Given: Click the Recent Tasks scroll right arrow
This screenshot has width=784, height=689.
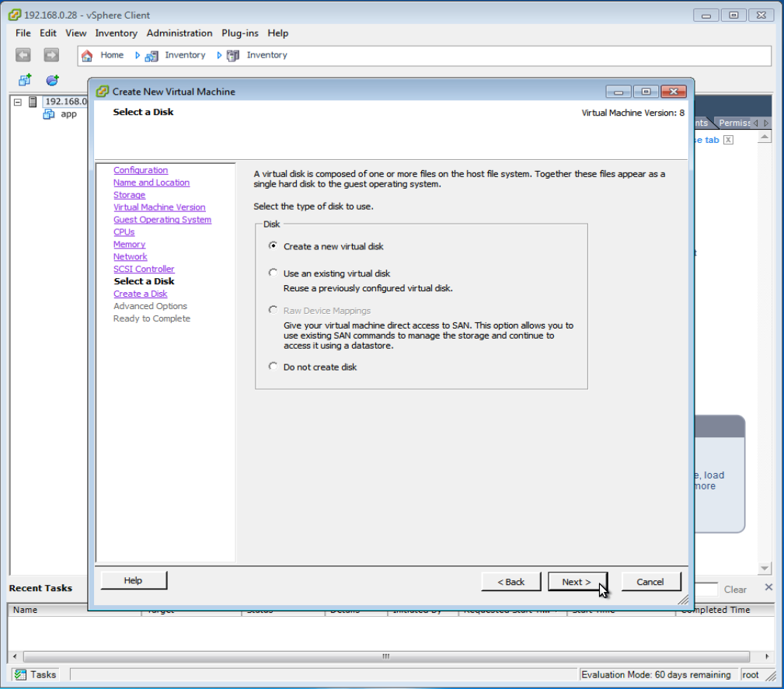Looking at the screenshot, I should click(x=767, y=656).
